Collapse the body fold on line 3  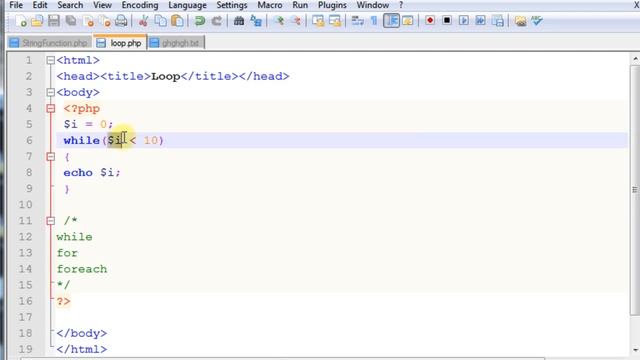(50, 92)
